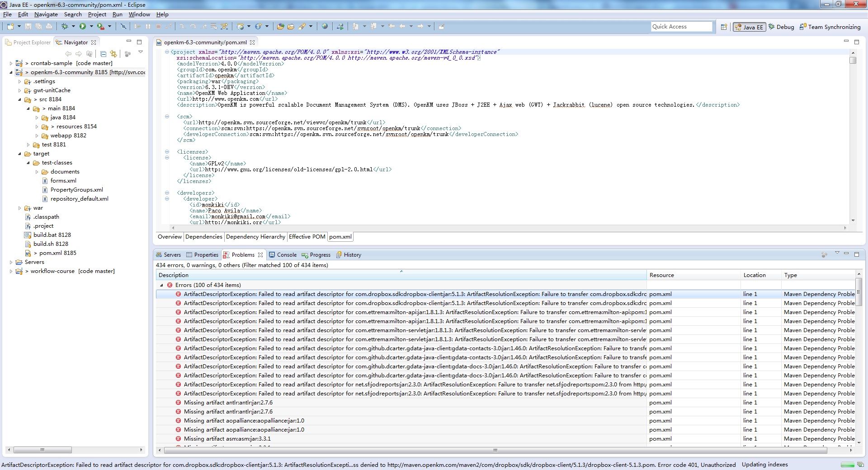The height and width of the screenshot is (470, 868).
Task: Switch to the Dependency Hierarchy tab
Action: [x=255, y=237]
